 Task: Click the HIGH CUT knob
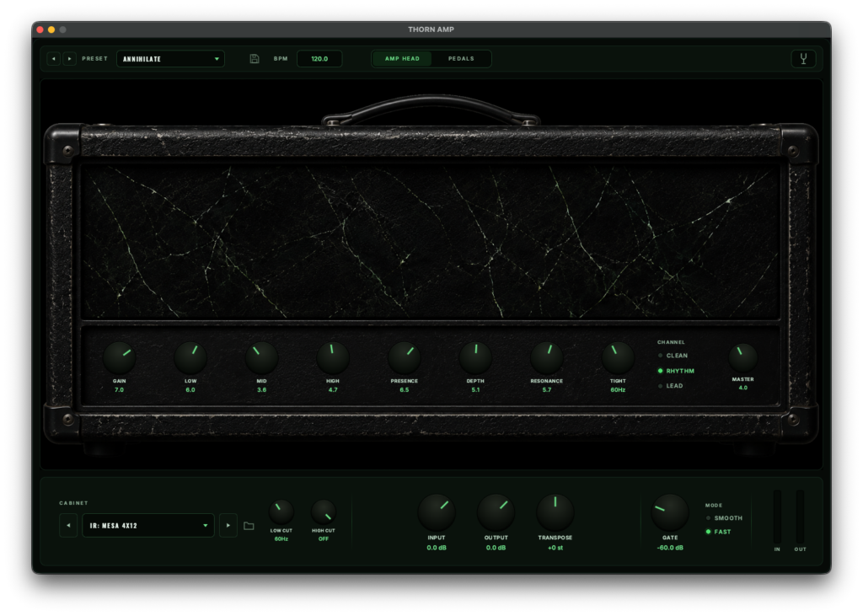click(324, 512)
